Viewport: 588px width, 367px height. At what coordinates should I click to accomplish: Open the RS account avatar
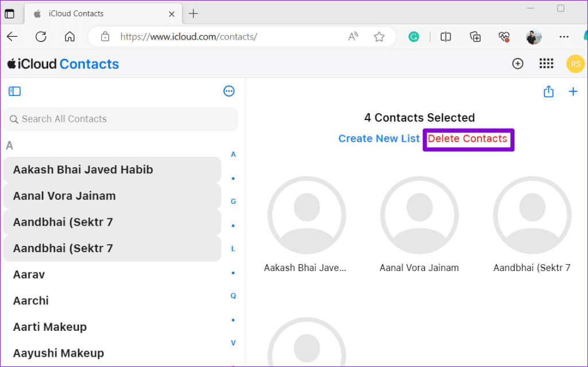pyautogui.click(x=575, y=64)
